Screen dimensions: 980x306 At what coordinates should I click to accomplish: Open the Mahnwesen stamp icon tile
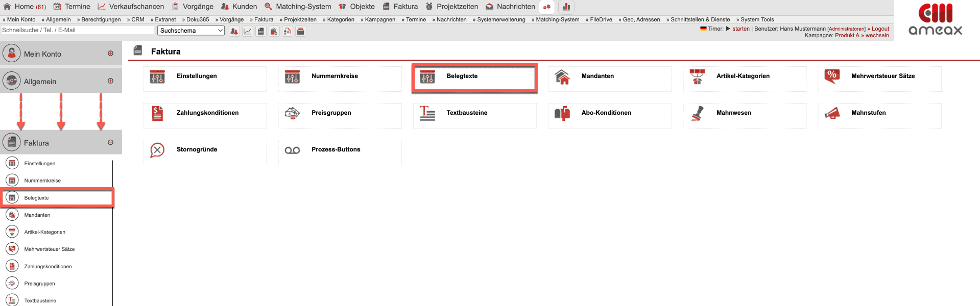click(x=697, y=113)
